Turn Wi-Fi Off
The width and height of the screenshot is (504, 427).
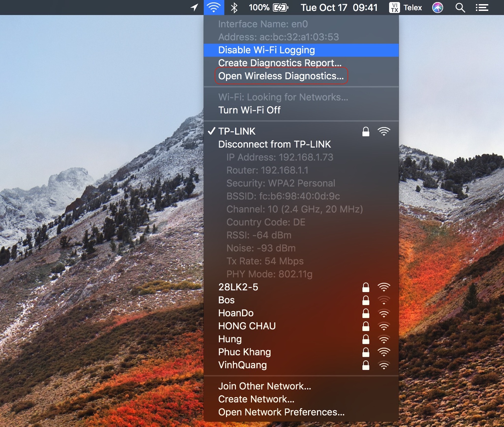(x=249, y=110)
